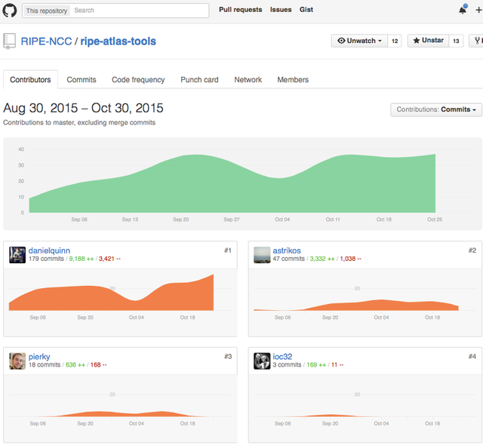The width and height of the screenshot is (483, 448).
Task: Click the Oct 25 label on main chart
Action: (435, 219)
